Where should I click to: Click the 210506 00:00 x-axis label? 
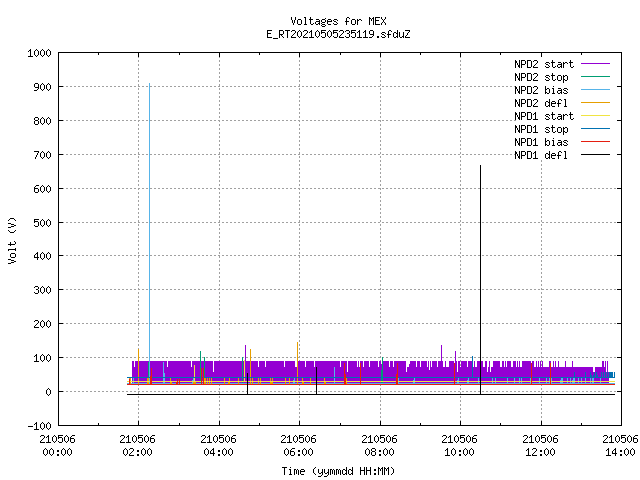(58, 446)
